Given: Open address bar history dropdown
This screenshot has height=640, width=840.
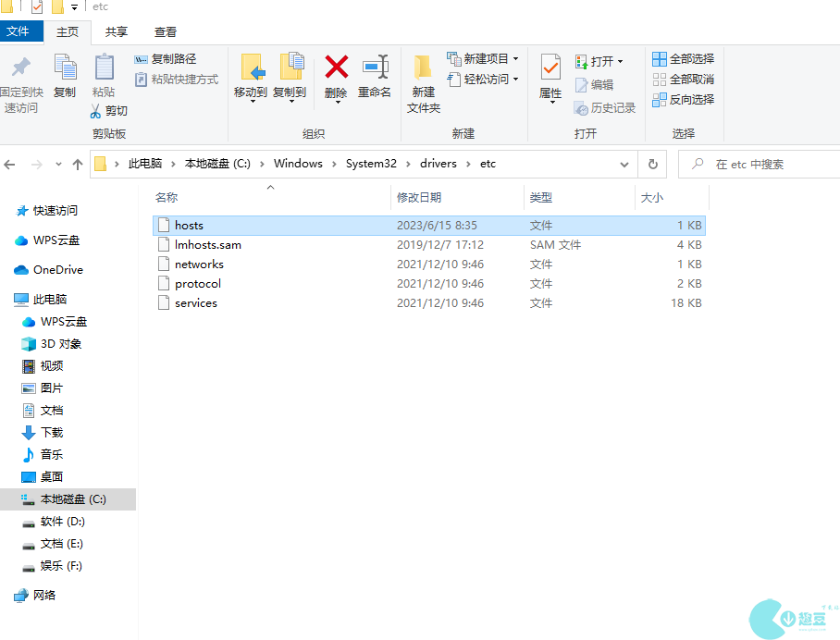Looking at the screenshot, I should point(624,164).
